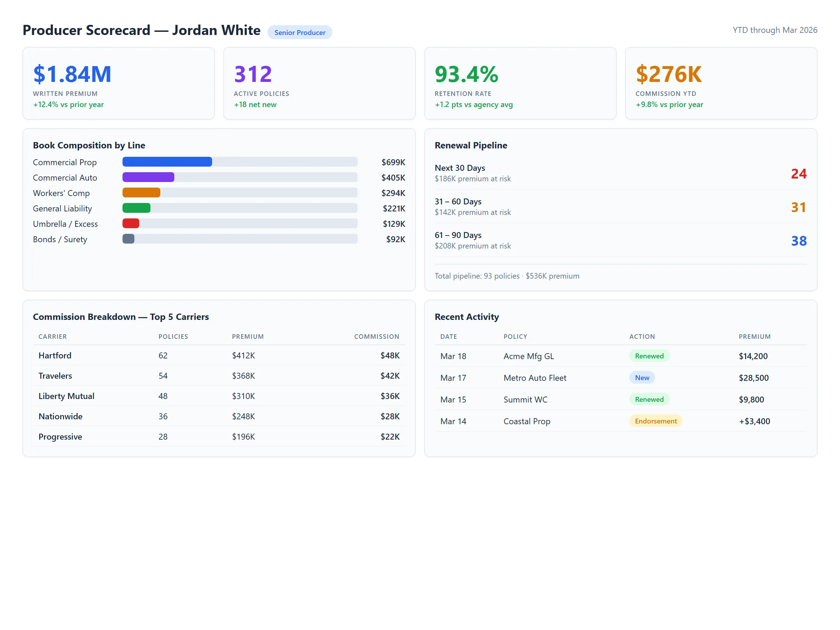The height and width of the screenshot is (630, 840).
Task: Click the New badge on Metro Auto Fleet
Action: [642, 377]
